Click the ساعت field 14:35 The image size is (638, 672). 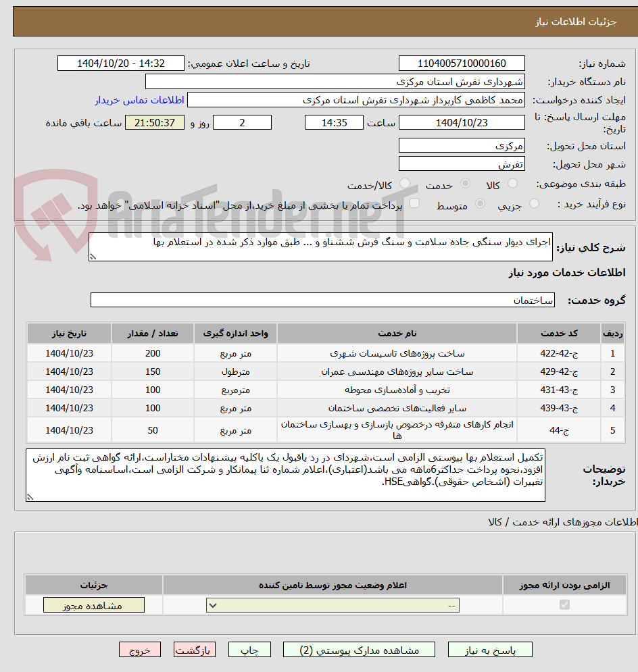334,122
